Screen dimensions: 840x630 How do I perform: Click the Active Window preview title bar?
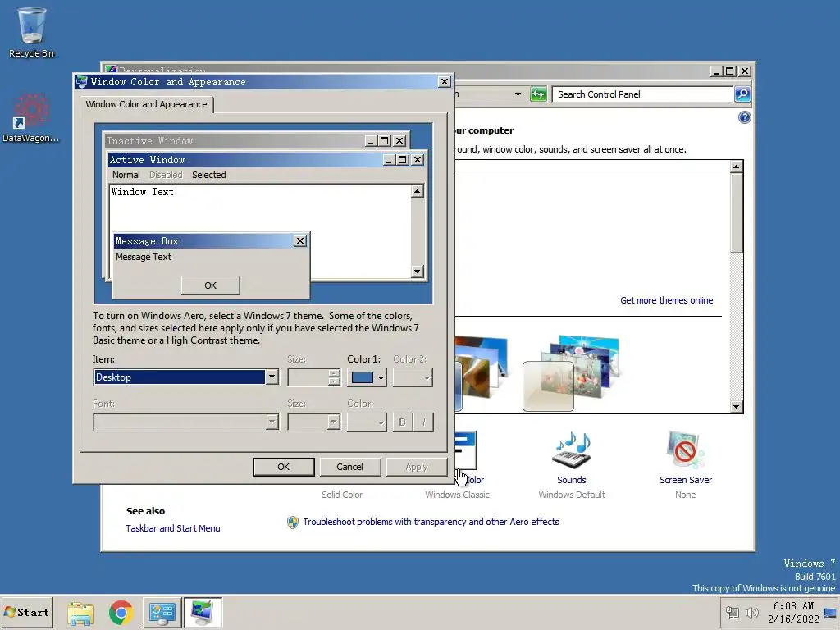coord(245,160)
